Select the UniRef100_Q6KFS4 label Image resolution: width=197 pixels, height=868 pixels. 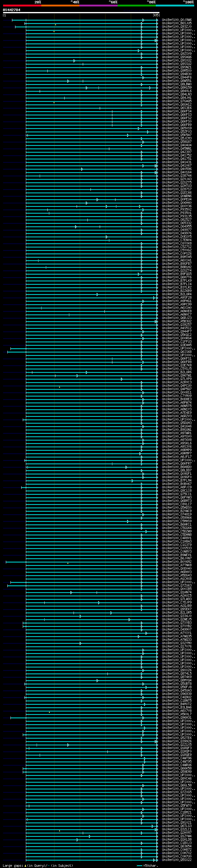[177, 111]
